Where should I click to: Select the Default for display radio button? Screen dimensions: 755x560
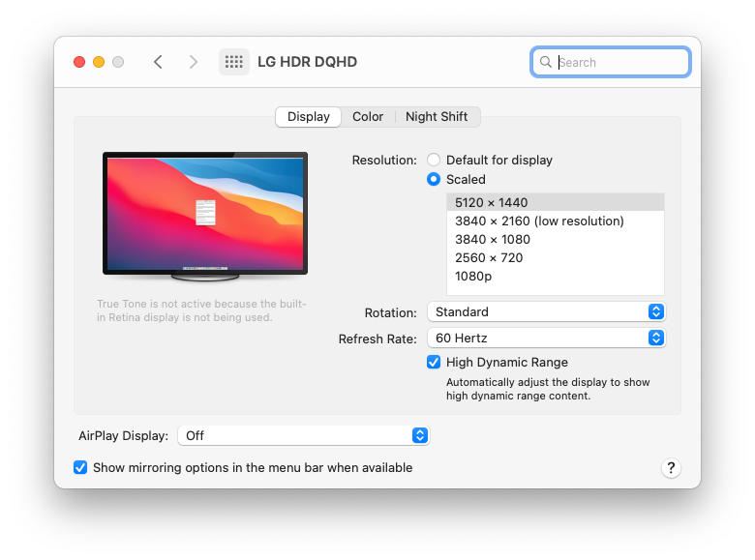click(x=434, y=160)
